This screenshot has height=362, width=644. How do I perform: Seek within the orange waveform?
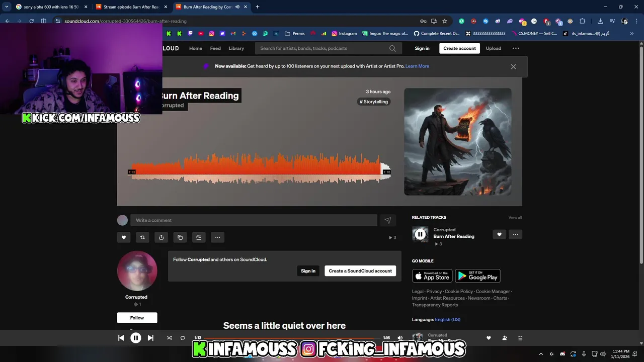pyautogui.click(x=259, y=168)
